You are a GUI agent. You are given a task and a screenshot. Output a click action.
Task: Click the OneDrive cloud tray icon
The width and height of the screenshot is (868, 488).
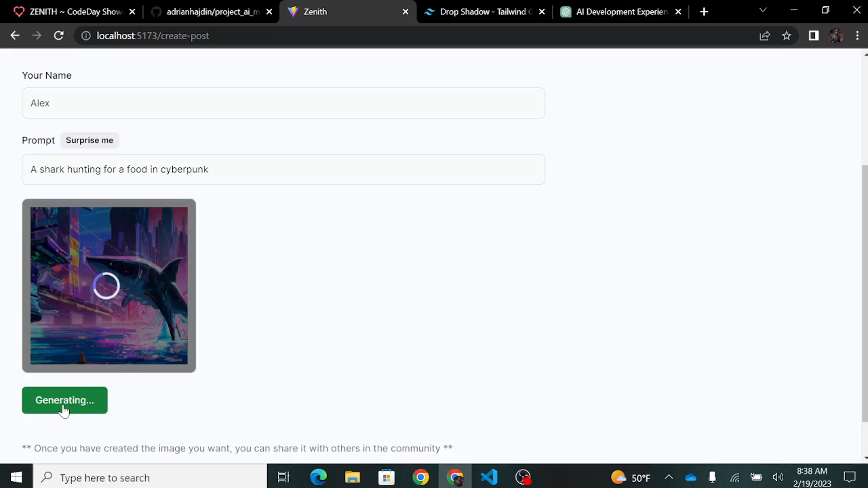[x=690, y=477]
